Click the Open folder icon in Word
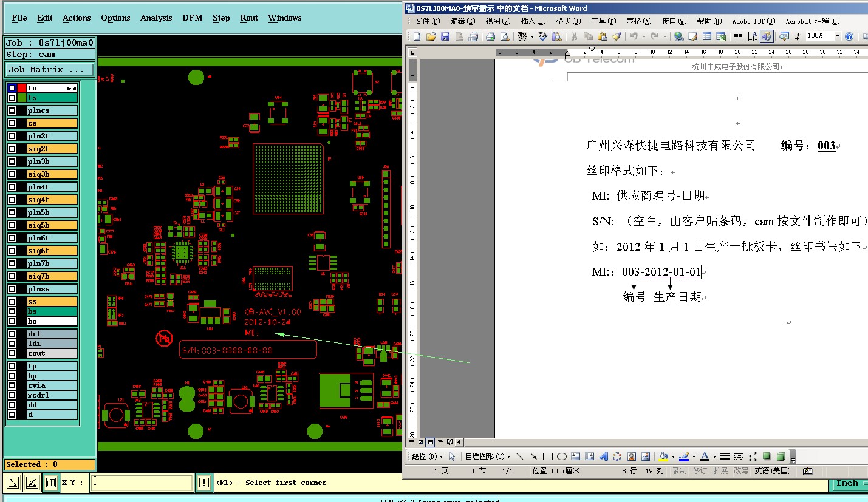Viewport: 868px width, 502px height. tap(431, 36)
